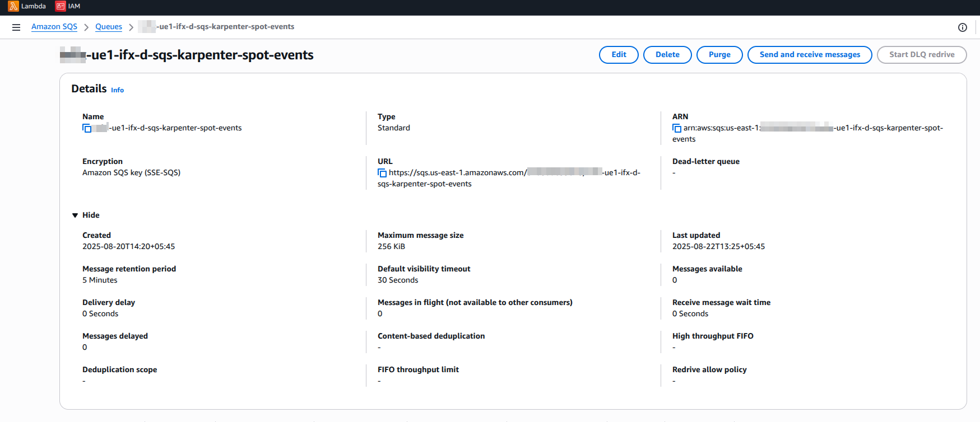980x422 pixels.
Task: Open Send and receive messages
Action: click(x=809, y=55)
